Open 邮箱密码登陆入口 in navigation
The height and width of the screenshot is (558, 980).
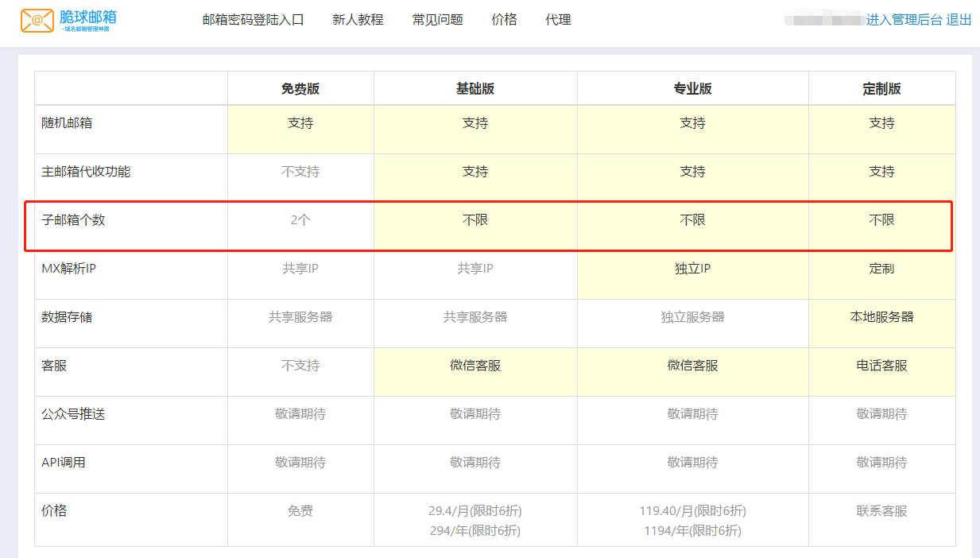tap(253, 20)
